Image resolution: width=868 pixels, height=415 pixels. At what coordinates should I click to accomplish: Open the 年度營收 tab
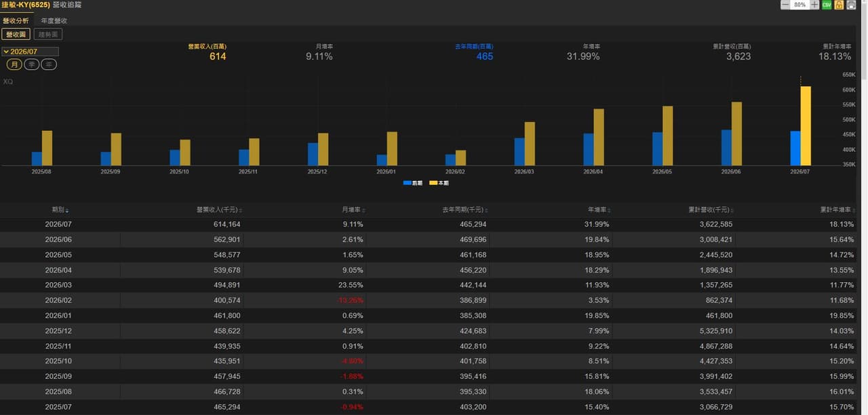tap(54, 21)
